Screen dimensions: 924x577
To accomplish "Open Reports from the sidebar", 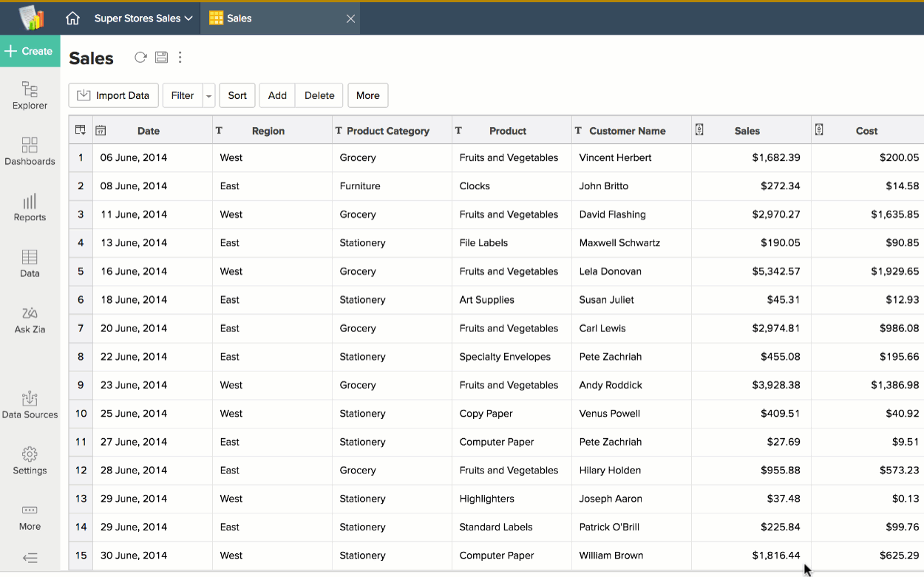I will [30, 208].
